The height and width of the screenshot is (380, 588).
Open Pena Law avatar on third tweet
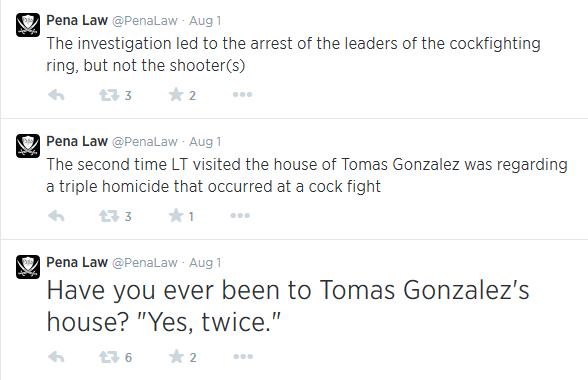pyautogui.click(x=28, y=267)
